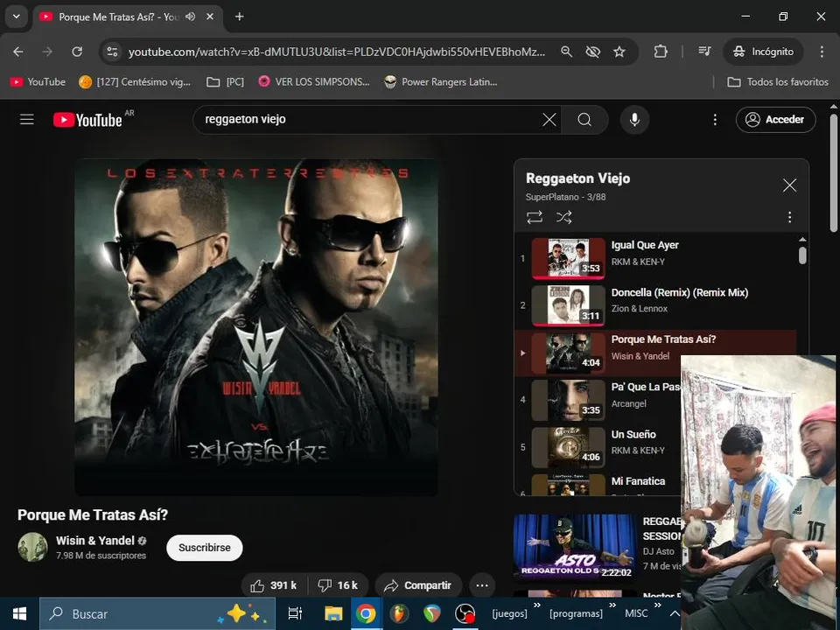Open DJ Asto Reggaeton Old School thumbnail
Viewport: 840px width, 630px height.
click(575, 548)
